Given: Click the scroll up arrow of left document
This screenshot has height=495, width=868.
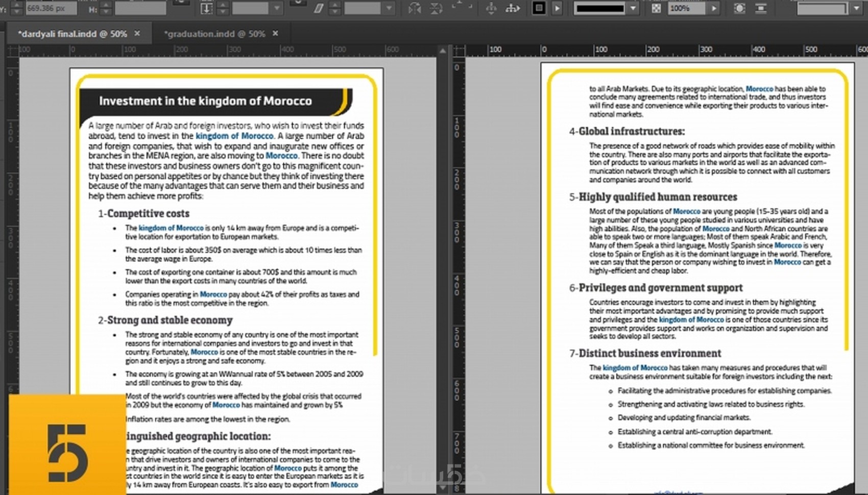Looking at the screenshot, I should pyautogui.click(x=443, y=51).
